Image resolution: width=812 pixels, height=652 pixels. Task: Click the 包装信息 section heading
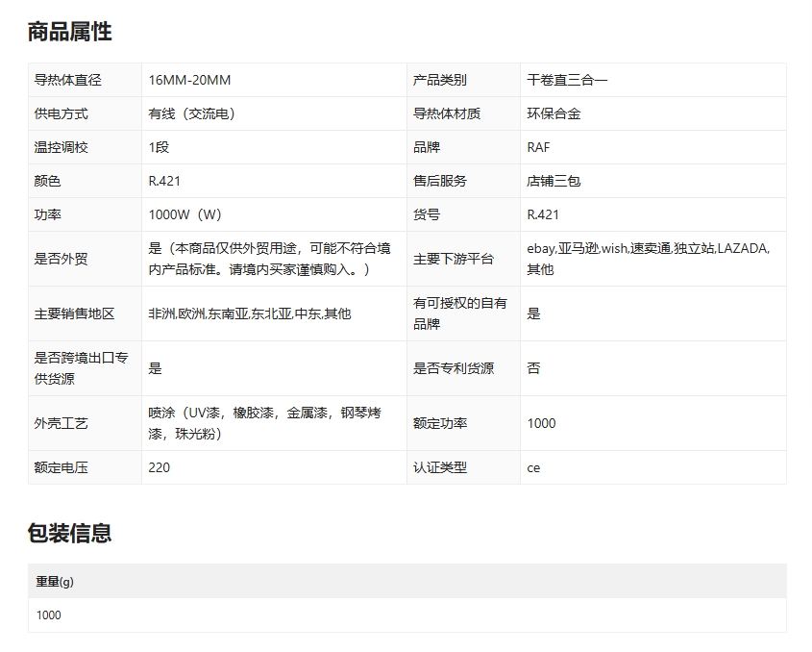click(x=69, y=533)
